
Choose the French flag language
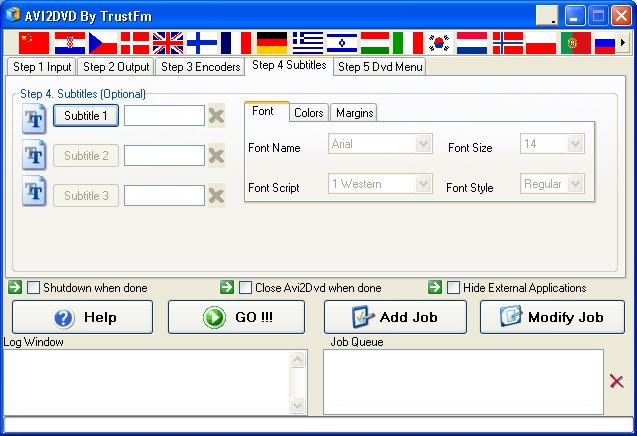(x=236, y=43)
